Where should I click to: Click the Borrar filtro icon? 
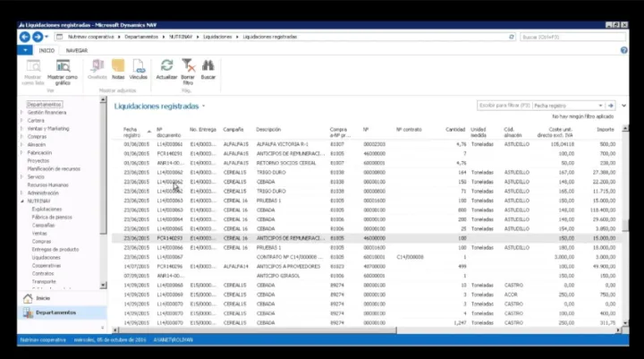188,66
